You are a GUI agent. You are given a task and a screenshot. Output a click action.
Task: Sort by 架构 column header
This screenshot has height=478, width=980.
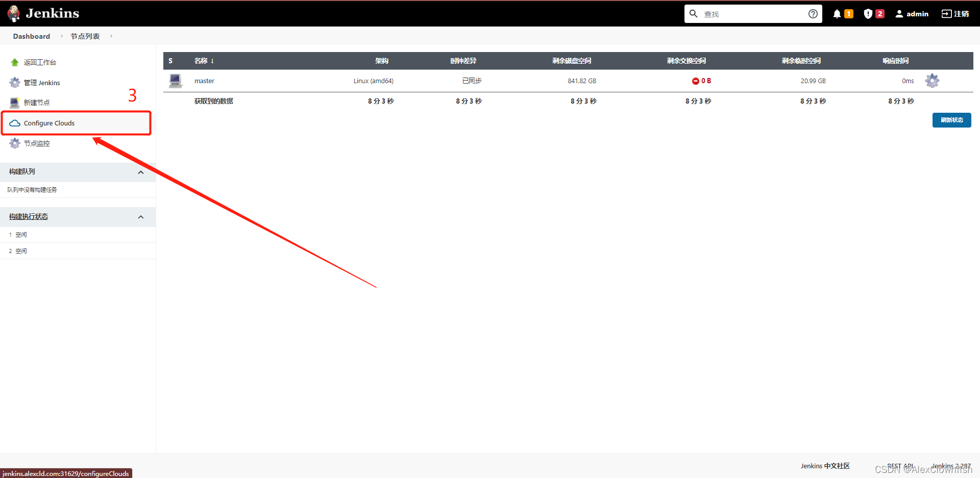coord(382,61)
